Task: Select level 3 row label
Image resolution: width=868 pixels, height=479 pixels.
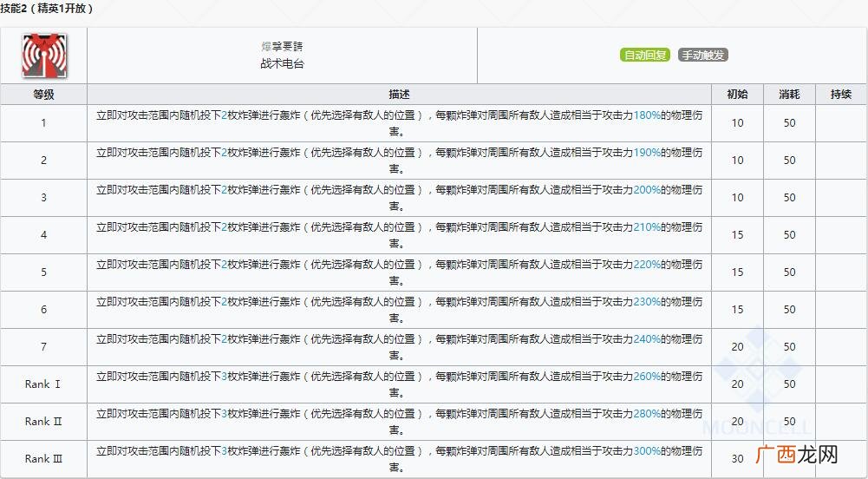Action: click(x=43, y=198)
